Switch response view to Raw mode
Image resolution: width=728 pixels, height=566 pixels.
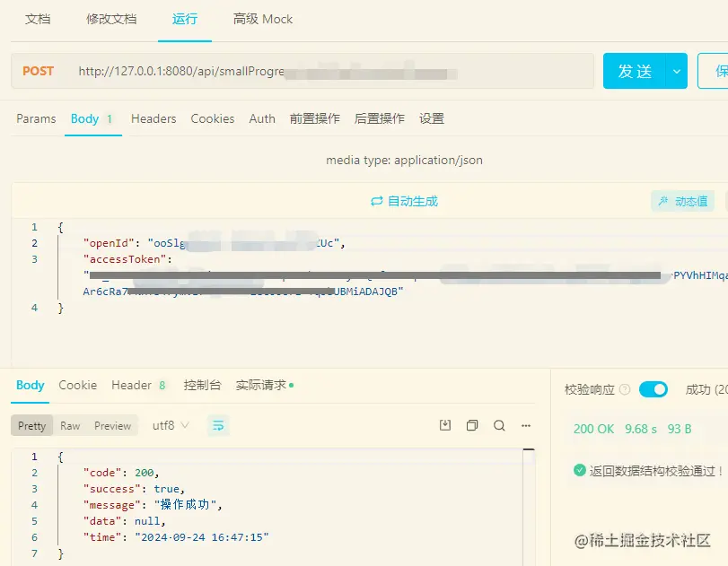(x=72, y=426)
